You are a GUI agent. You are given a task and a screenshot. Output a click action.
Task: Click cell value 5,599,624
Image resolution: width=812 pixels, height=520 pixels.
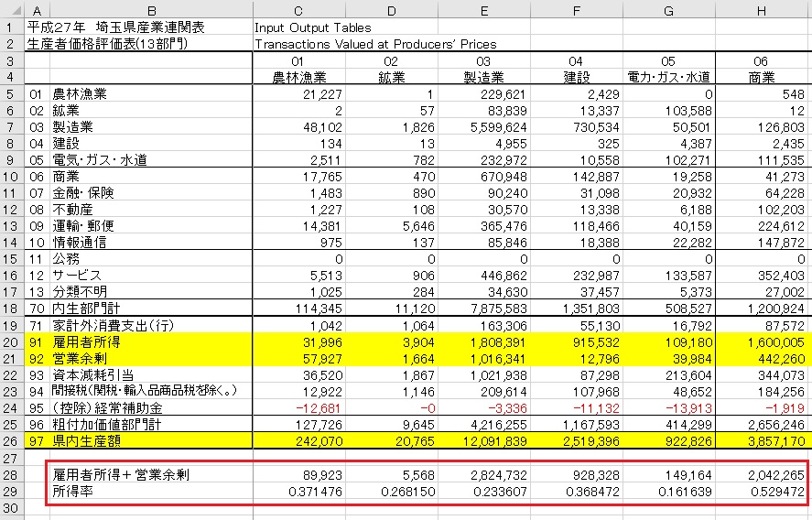[498, 127]
